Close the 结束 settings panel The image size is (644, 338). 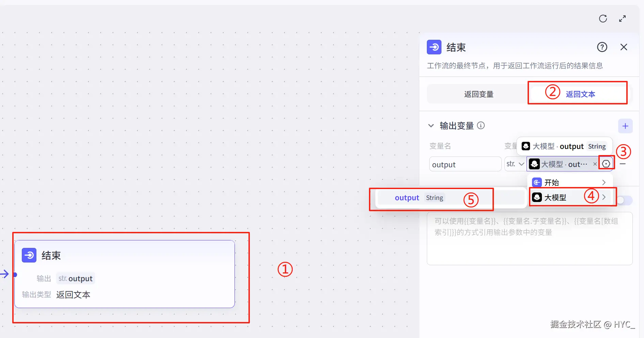click(x=624, y=47)
